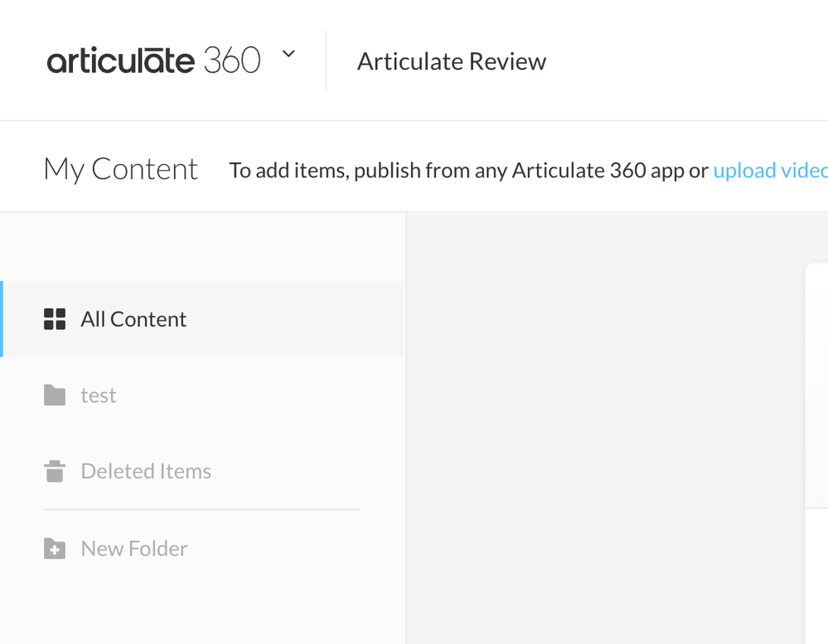The width and height of the screenshot is (828, 644).
Task: Click the Articulate Review app title
Action: click(x=451, y=61)
